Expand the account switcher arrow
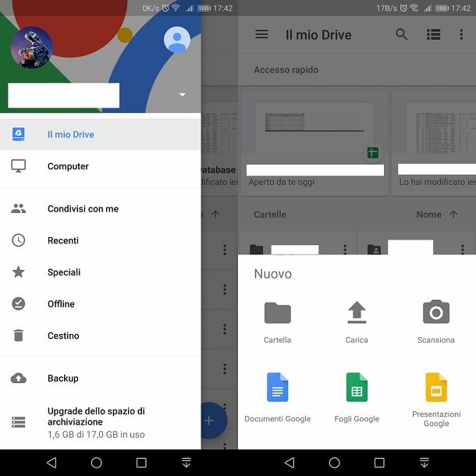476x476 pixels. click(x=183, y=94)
